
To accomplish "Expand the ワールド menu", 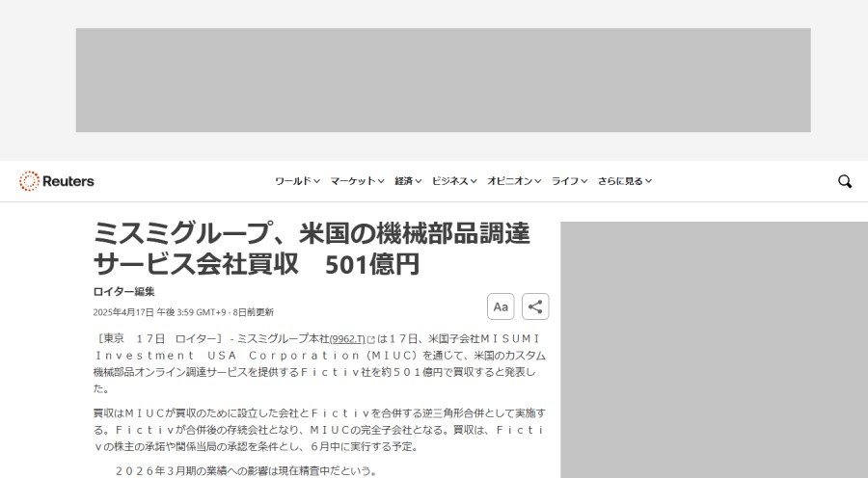I will (x=297, y=181).
